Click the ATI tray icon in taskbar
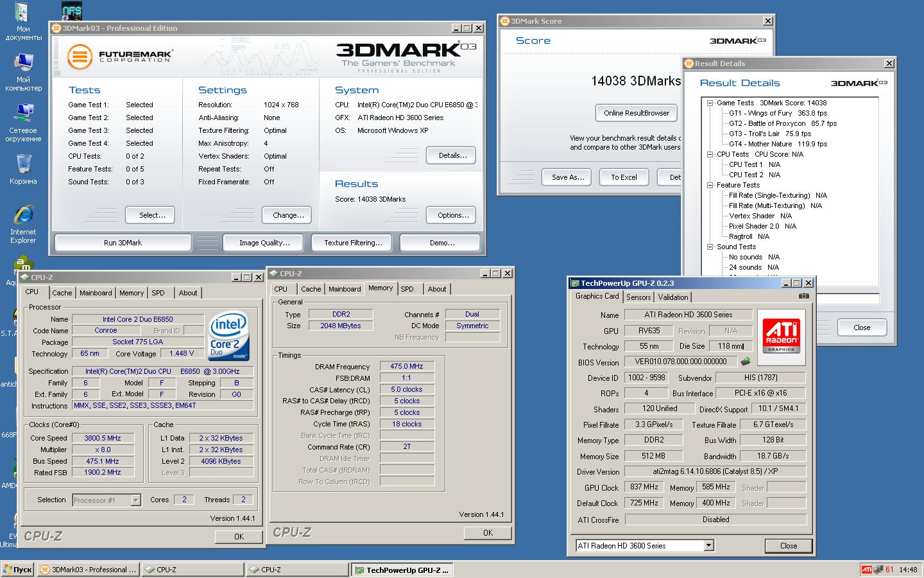Viewport: 924px width, 578px height. (x=866, y=570)
